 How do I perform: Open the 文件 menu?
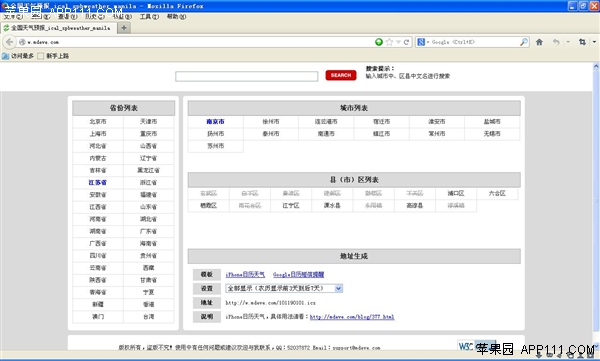click(x=13, y=16)
